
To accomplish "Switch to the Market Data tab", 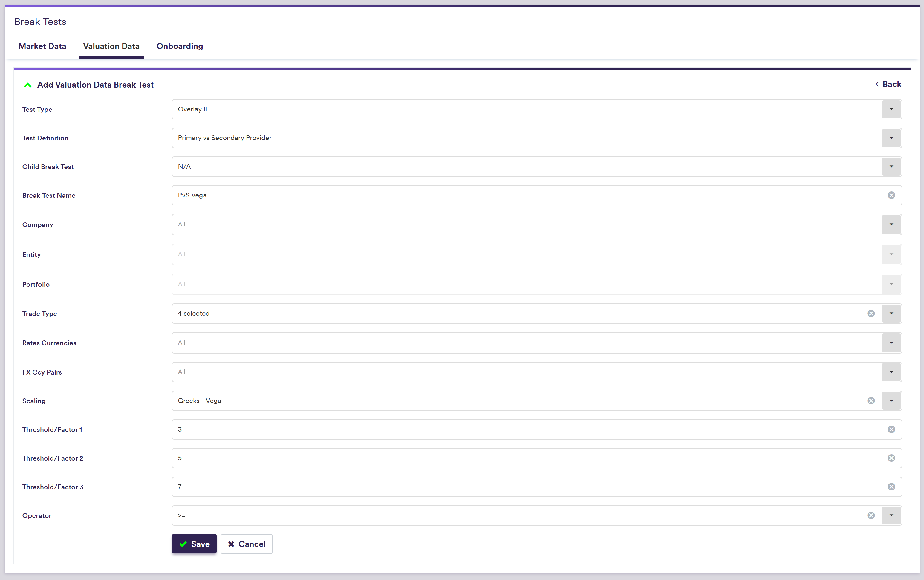I will tap(42, 46).
